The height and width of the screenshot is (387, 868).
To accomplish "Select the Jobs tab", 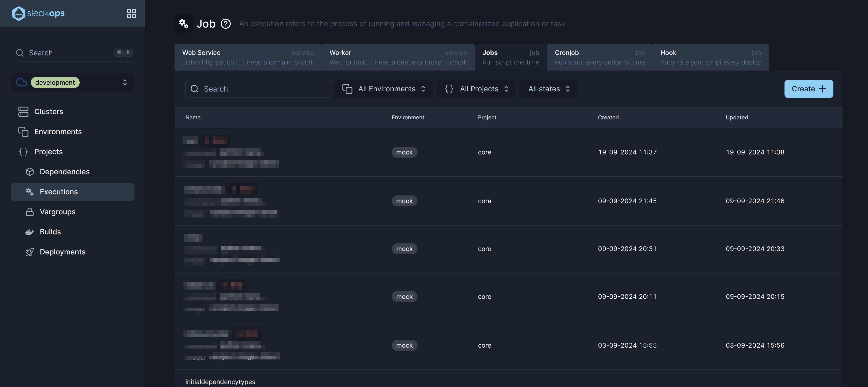I will pyautogui.click(x=511, y=57).
